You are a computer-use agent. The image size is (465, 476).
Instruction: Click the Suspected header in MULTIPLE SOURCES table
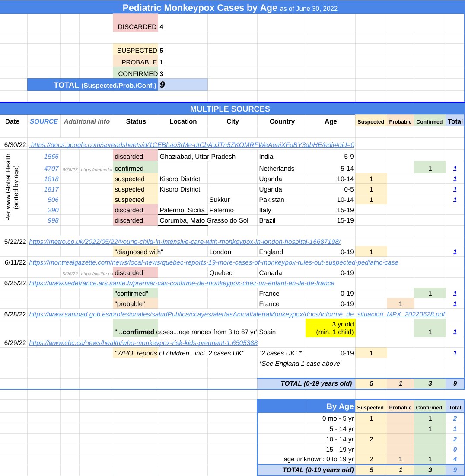pos(371,121)
